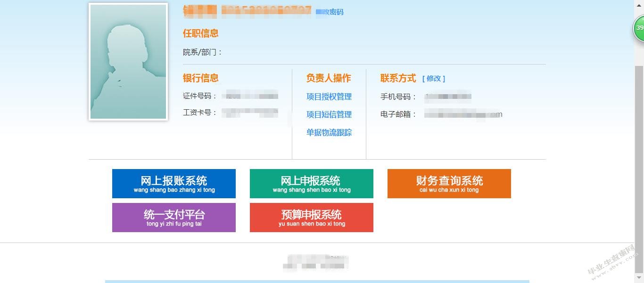Open the 预算申报系统 tile

pos(312,218)
